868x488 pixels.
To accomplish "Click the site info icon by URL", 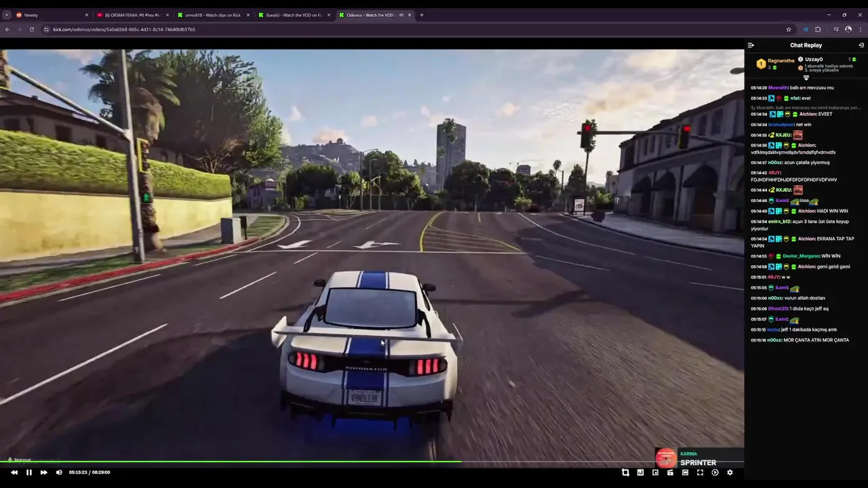I will (46, 29).
